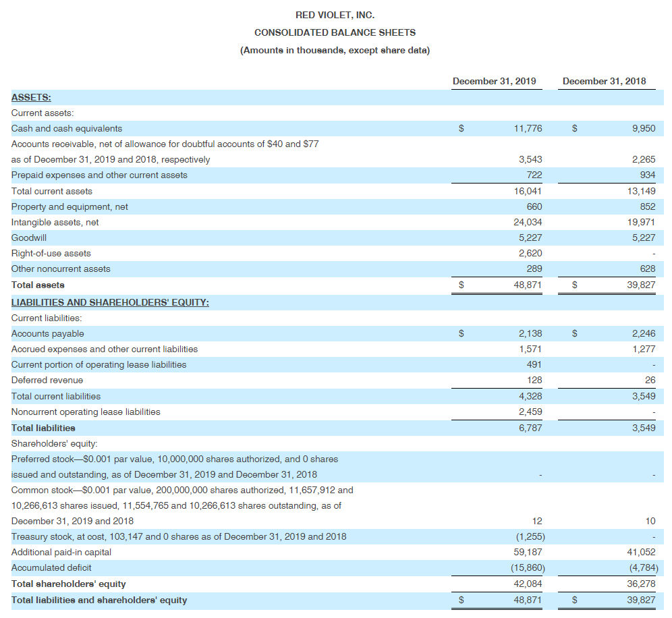672x618 pixels.
Task: Pick accrued expenses value 1,277
Action: coord(643,349)
